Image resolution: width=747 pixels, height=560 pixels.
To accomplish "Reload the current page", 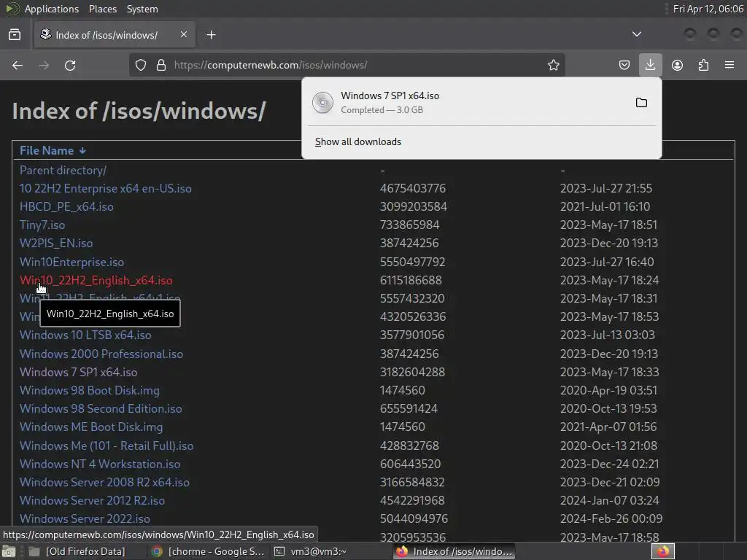I will (70, 65).
